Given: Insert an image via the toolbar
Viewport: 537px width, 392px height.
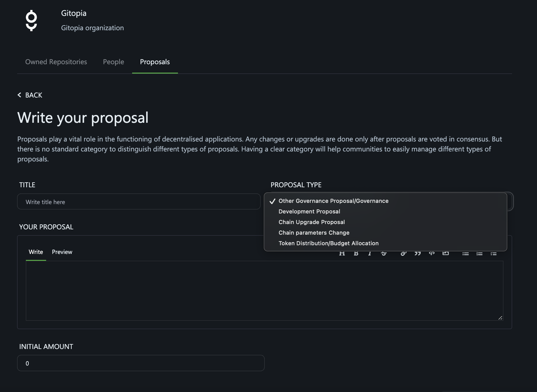Looking at the screenshot, I should click(446, 253).
